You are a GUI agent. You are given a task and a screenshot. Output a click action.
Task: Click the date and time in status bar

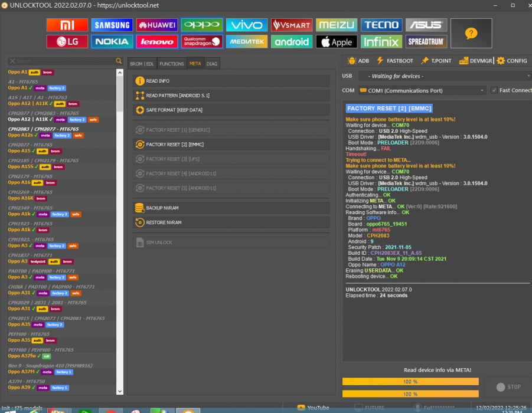(x=501, y=408)
